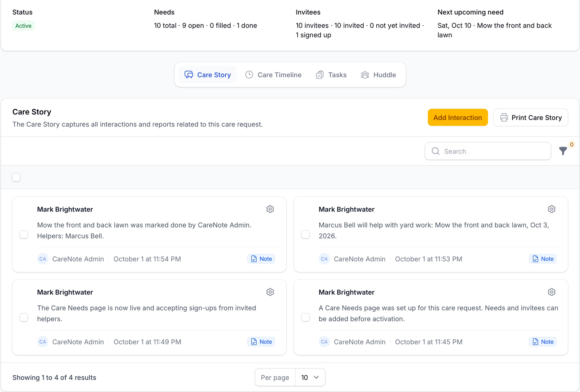Click the Note badge on 11:54 PM card

click(x=261, y=259)
